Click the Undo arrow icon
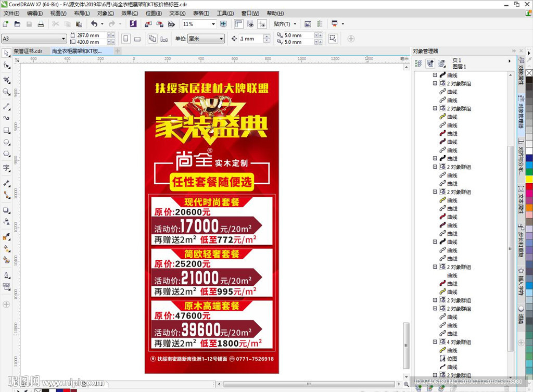This screenshot has height=392, width=533. pyautogui.click(x=94, y=24)
